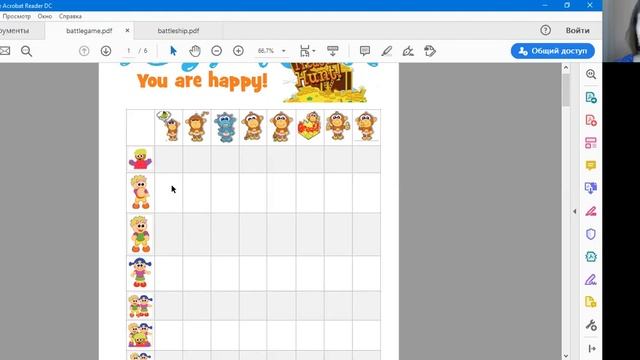Open the Compress PDF sidebar tool
Viewport: 640px width, 360px height.
[x=591, y=256]
